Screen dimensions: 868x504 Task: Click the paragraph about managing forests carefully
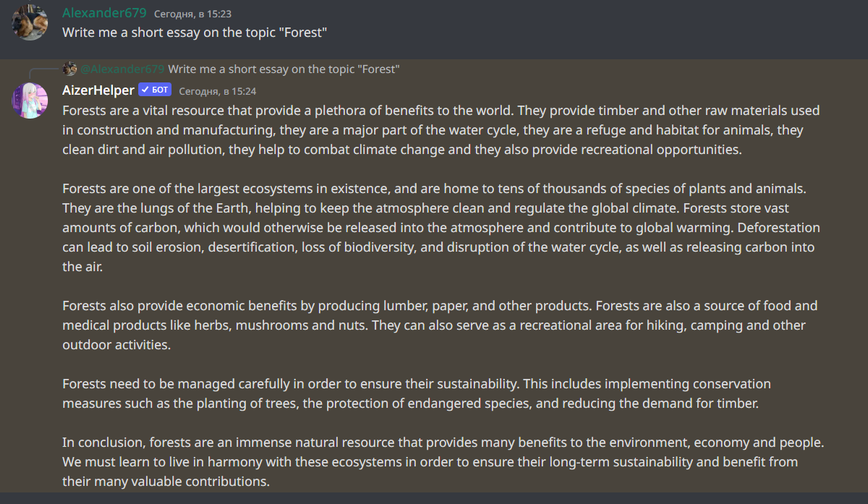click(416, 394)
